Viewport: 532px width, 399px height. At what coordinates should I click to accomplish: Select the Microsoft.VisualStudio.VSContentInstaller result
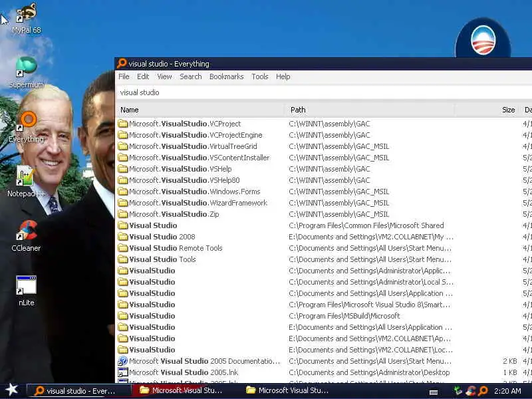[199, 158]
